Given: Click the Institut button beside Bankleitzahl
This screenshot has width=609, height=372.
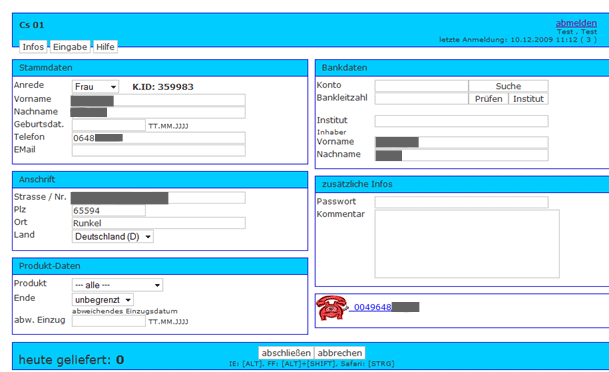Looking at the screenshot, I should [x=528, y=99].
